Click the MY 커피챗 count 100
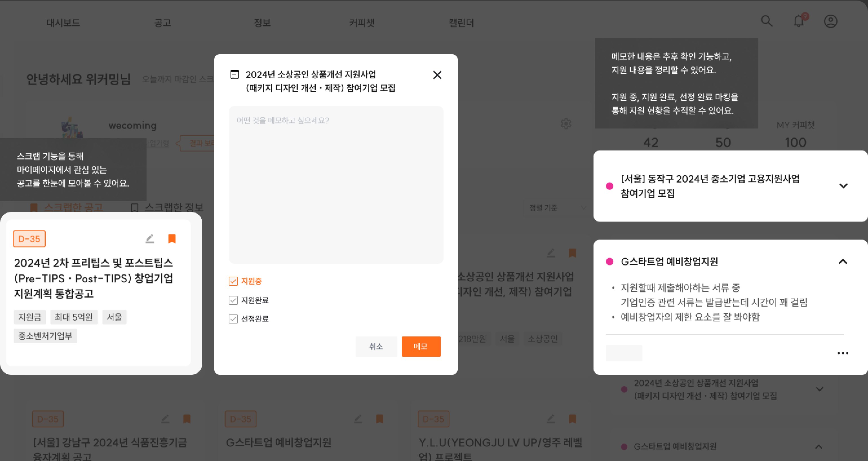 (795, 143)
